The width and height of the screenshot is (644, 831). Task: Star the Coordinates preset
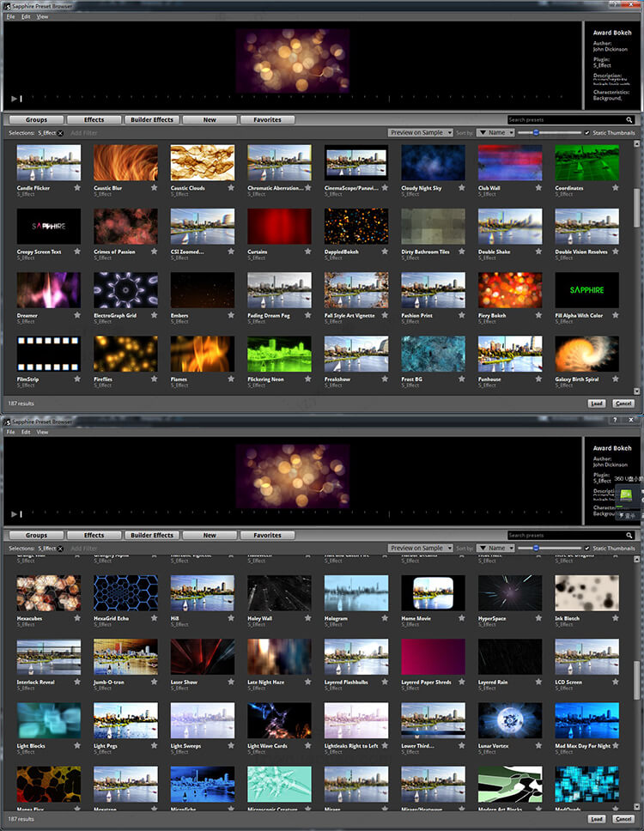(616, 188)
